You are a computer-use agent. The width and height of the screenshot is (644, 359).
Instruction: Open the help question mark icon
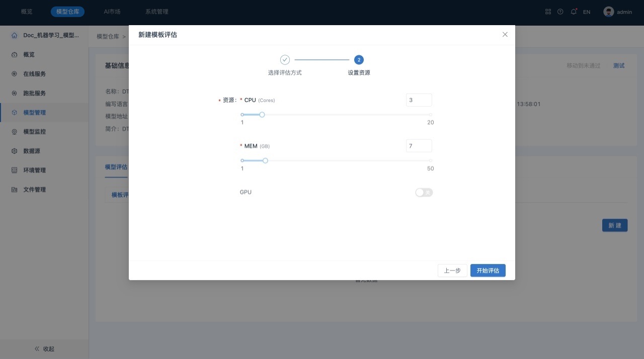pyautogui.click(x=560, y=12)
